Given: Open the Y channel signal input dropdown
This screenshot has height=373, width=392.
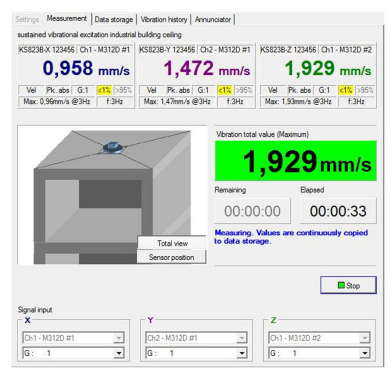Looking at the screenshot, I should click(196, 338).
